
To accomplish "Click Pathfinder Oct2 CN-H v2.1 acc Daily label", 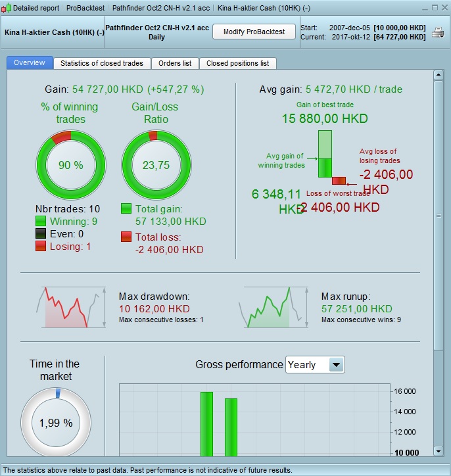I will click(157, 32).
